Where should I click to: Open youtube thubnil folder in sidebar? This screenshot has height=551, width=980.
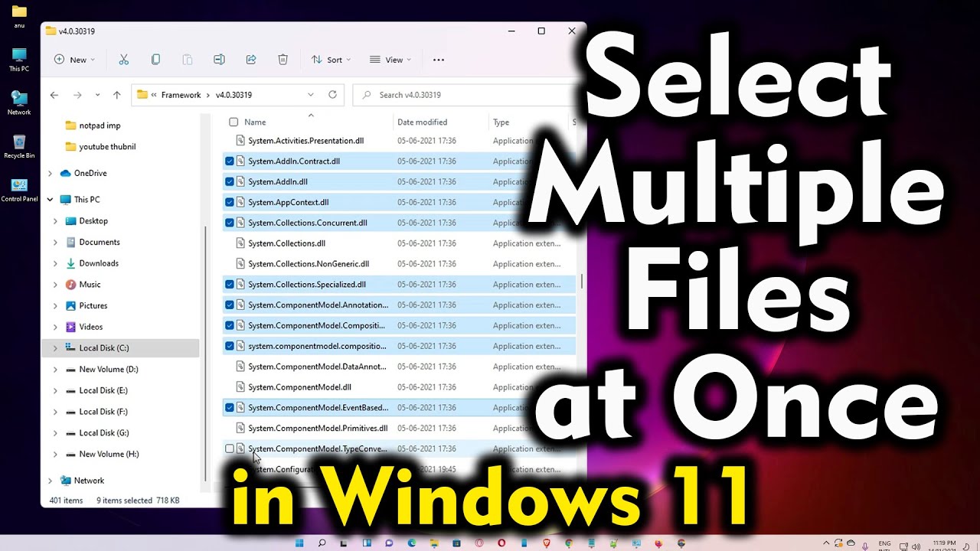pos(100,147)
